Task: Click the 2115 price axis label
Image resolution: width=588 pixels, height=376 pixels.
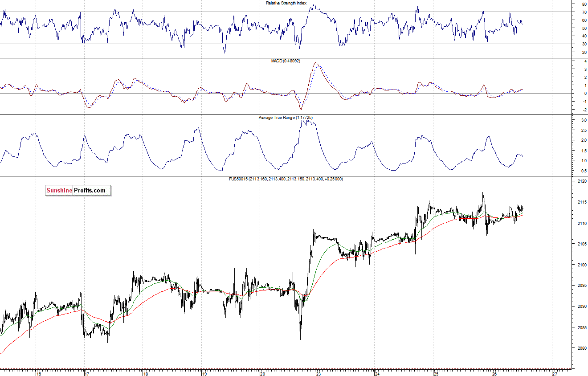Action: point(581,202)
